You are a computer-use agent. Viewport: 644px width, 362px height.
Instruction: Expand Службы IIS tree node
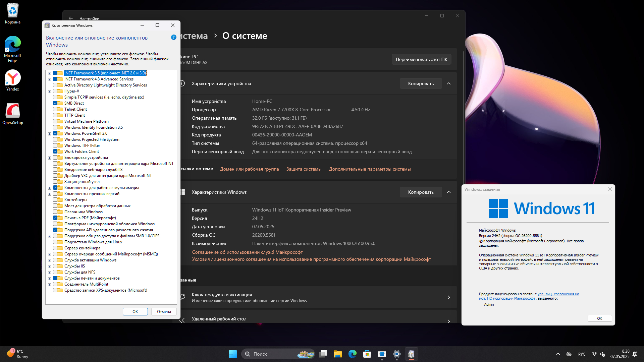(50, 266)
